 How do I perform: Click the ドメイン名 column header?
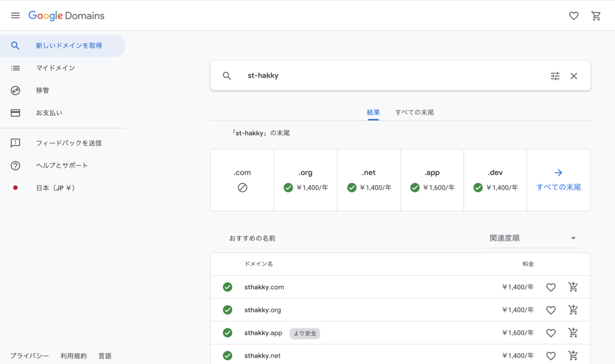click(259, 264)
